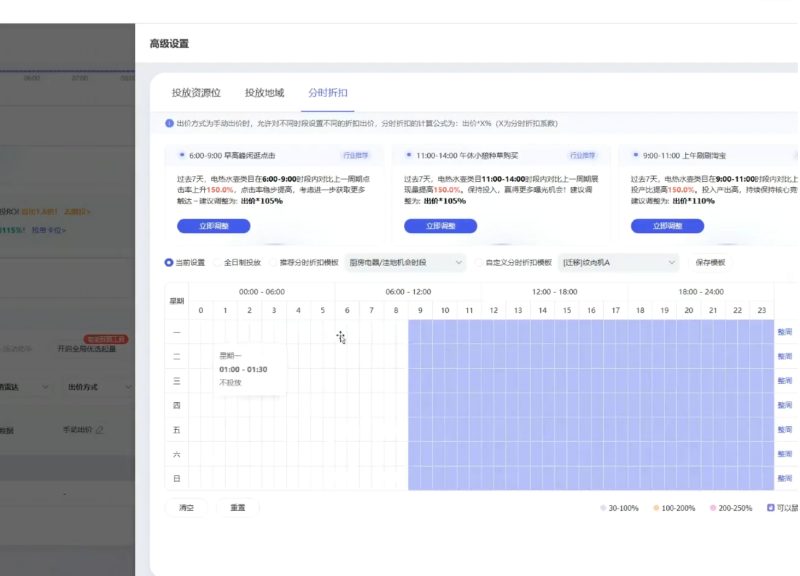Open the 分时折扣 tab

point(328,93)
